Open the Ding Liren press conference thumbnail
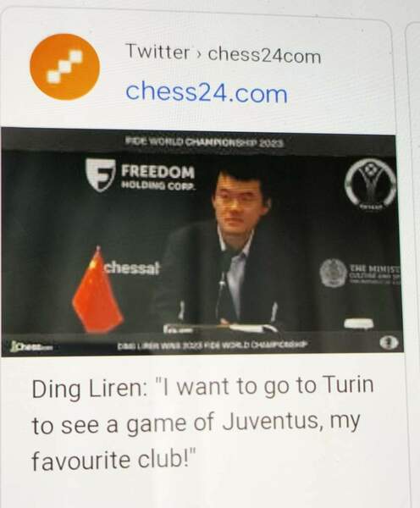The image size is (420, 508). pyautogui.click(x=202, y=241)
